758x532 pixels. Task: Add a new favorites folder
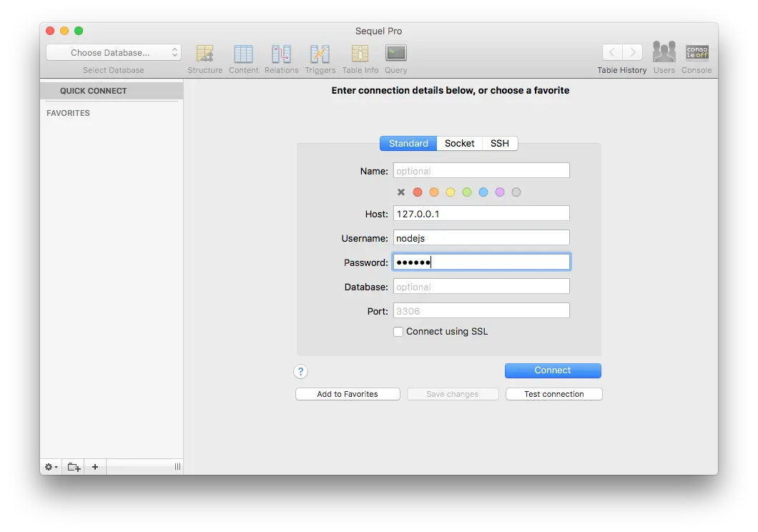[x=74, y=467]
